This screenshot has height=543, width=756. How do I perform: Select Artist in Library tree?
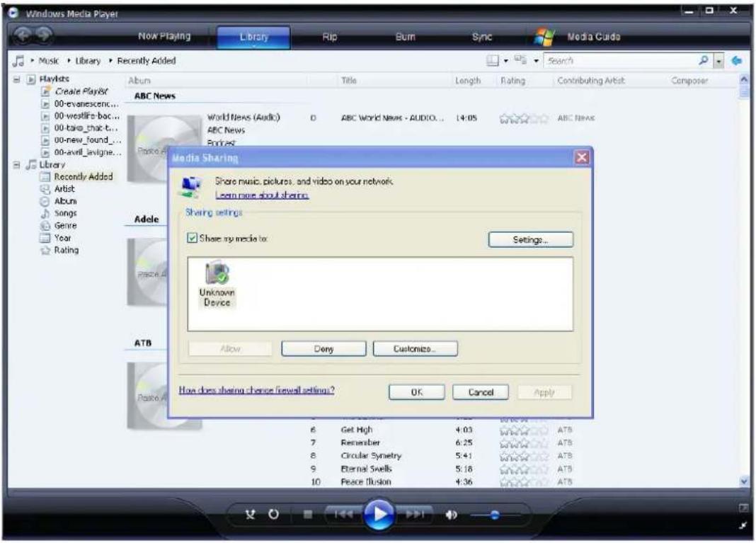point(64,189)
